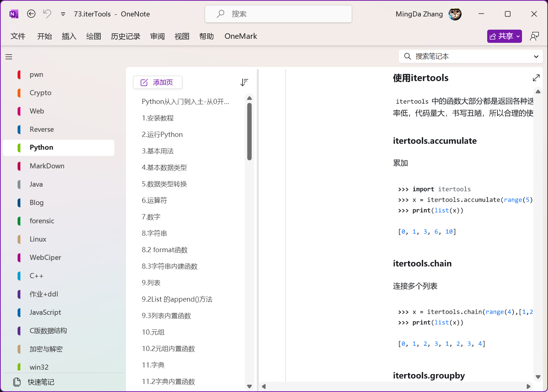Toggle the hamburger navigation pane button
This screenshot has height=392, width=548.
coord(9,57)
